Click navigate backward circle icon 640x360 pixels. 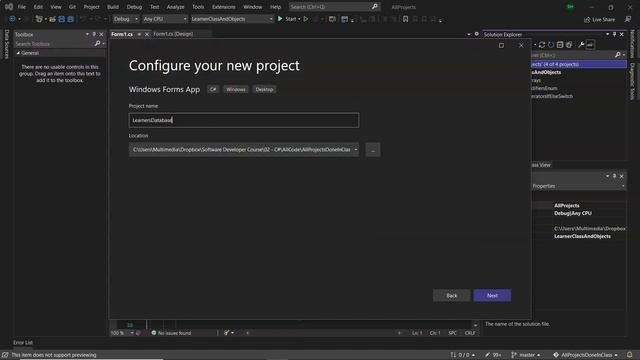point(12,19)
